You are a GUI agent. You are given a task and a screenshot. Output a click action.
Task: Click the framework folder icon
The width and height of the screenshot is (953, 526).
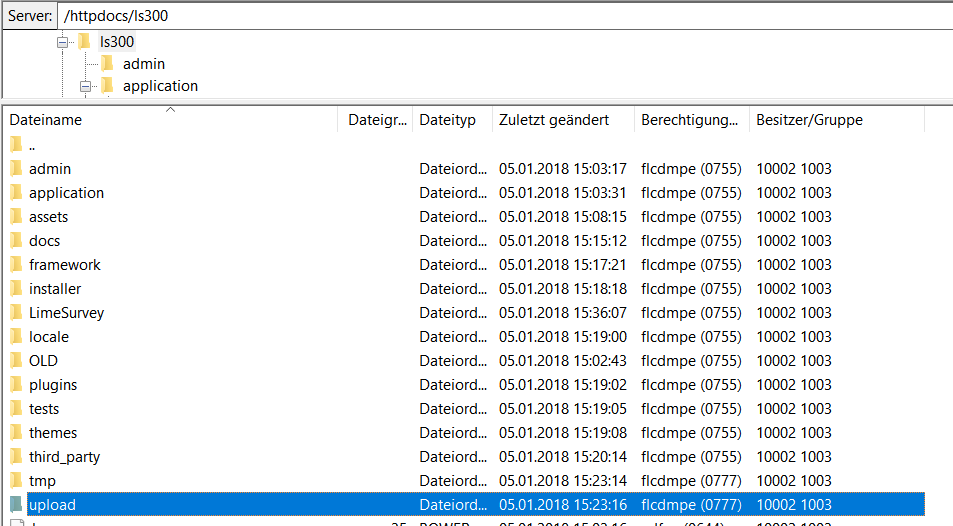point(16,265)
